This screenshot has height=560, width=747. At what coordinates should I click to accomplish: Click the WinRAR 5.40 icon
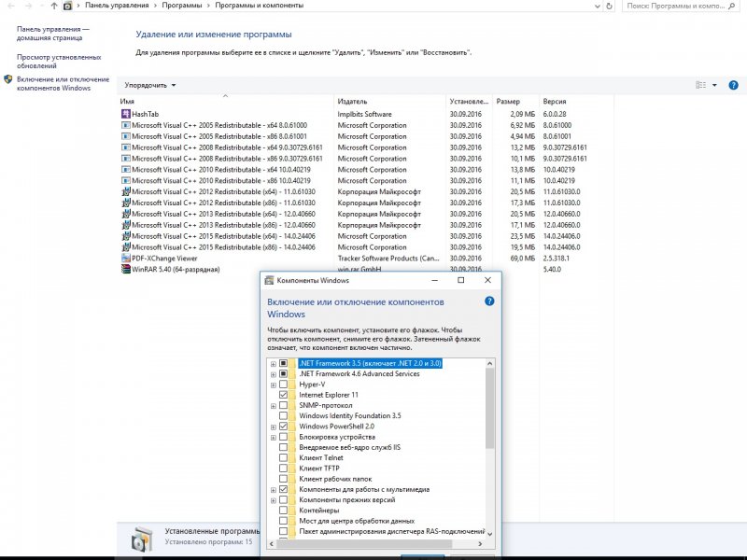point(126,269)
